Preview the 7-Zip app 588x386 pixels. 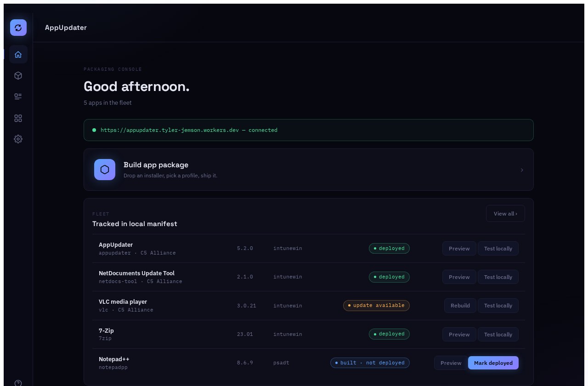[x=459, y=335]
